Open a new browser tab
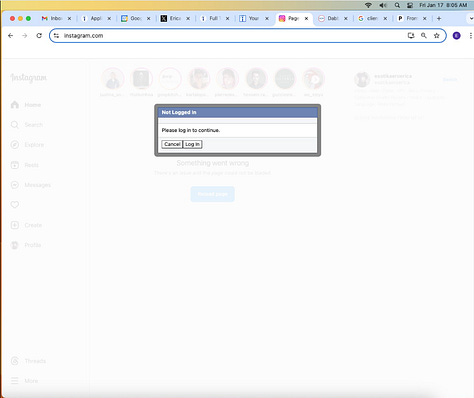The height and width of the screenshot is (398, 474). [x=439, y=19]
